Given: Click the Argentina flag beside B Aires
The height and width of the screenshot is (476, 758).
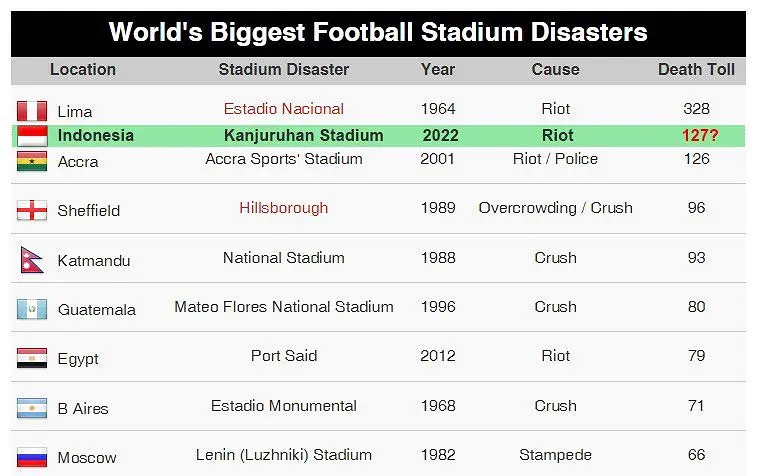Looking at the screenshot, I should pos(32,408).
